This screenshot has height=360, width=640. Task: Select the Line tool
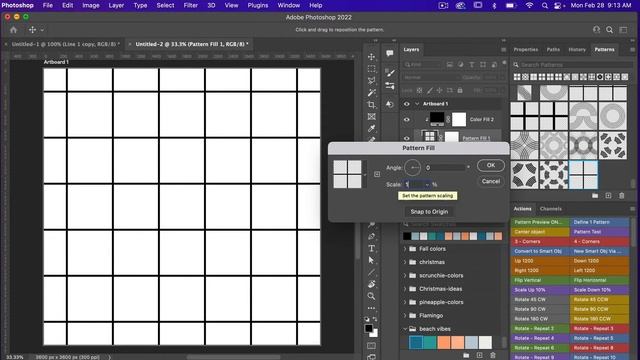click(371, 272)
